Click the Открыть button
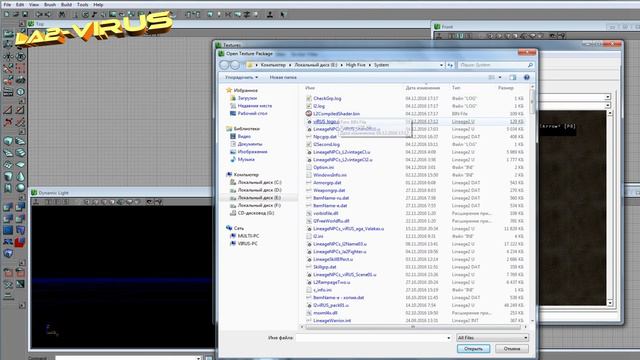 click(473, 349)
